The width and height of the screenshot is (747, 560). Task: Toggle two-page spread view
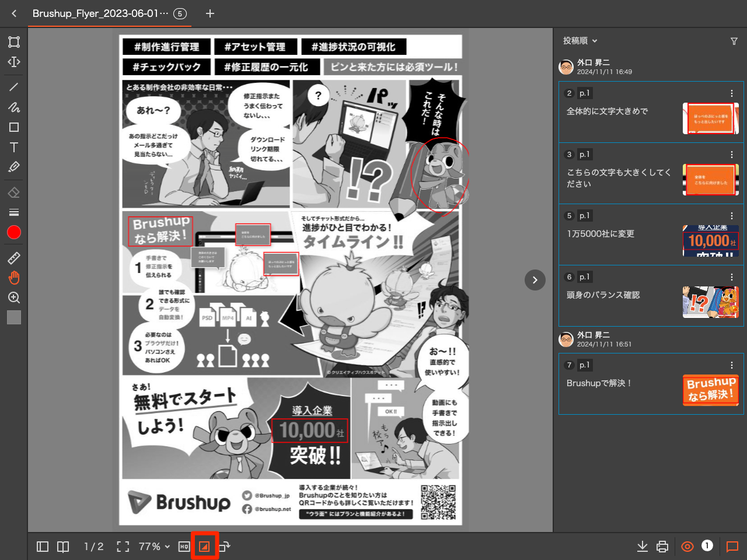[x=63, y=547]
